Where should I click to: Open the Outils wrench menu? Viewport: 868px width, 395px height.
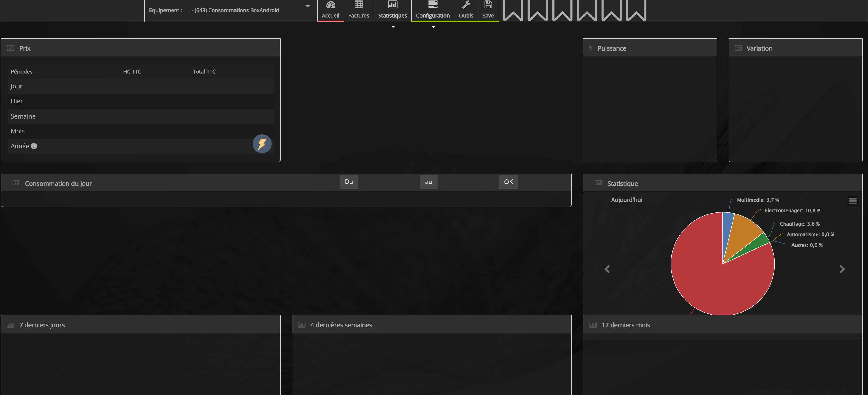(x=466, y=10)
